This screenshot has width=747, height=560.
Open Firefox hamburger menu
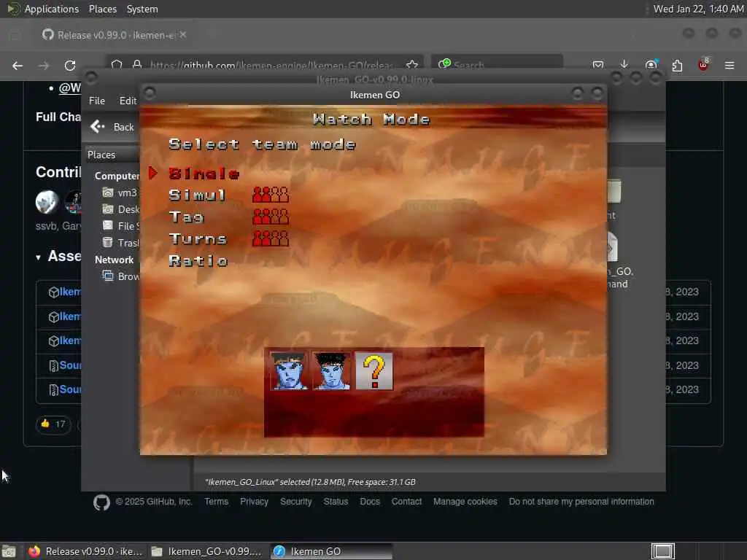click(729, 65)
